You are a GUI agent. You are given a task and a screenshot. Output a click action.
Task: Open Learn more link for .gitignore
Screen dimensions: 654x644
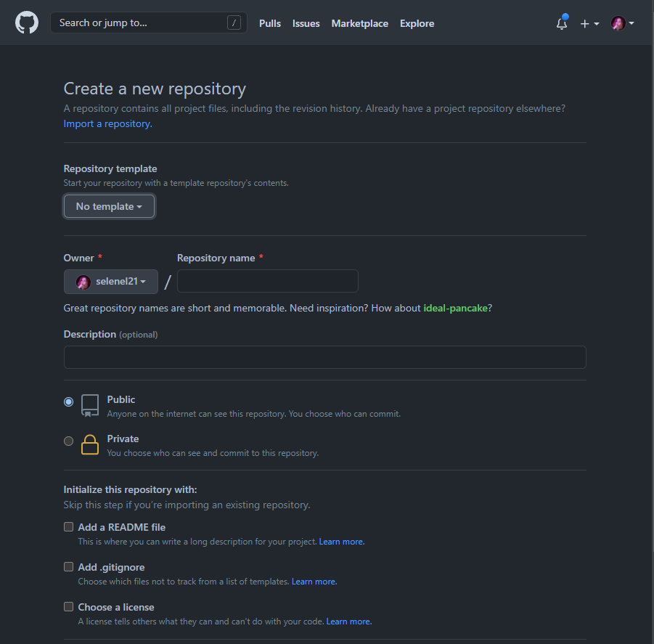click(x=314, y=582)
